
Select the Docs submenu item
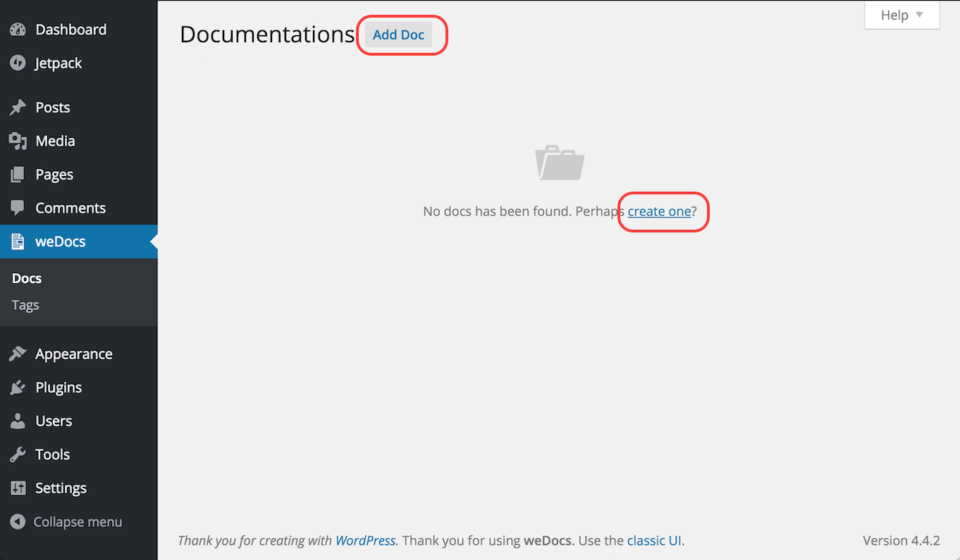[26, 278]
